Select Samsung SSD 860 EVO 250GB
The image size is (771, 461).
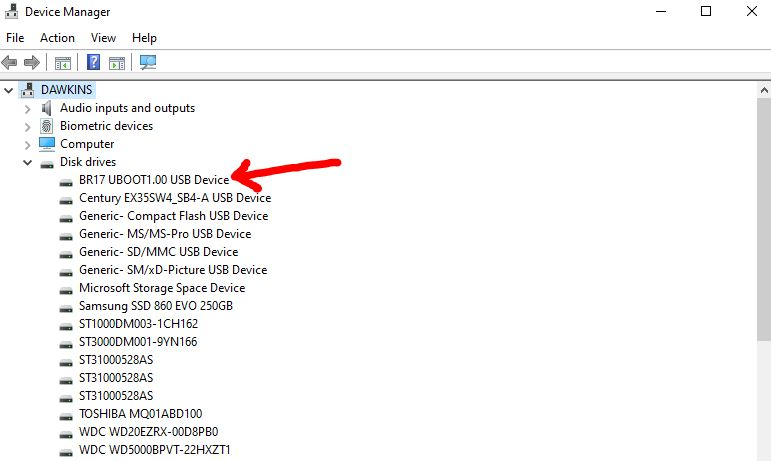(156, 306)
